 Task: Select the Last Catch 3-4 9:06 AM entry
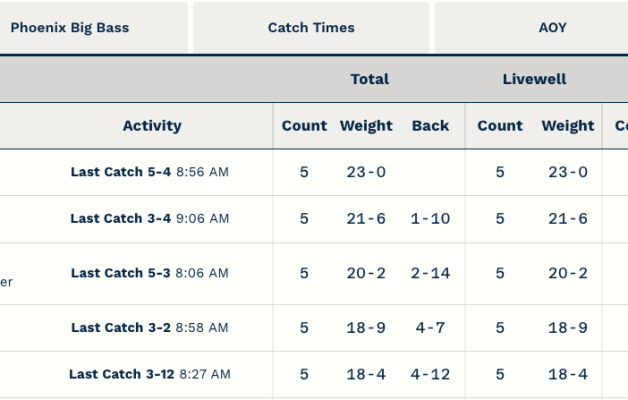(150, 219)
